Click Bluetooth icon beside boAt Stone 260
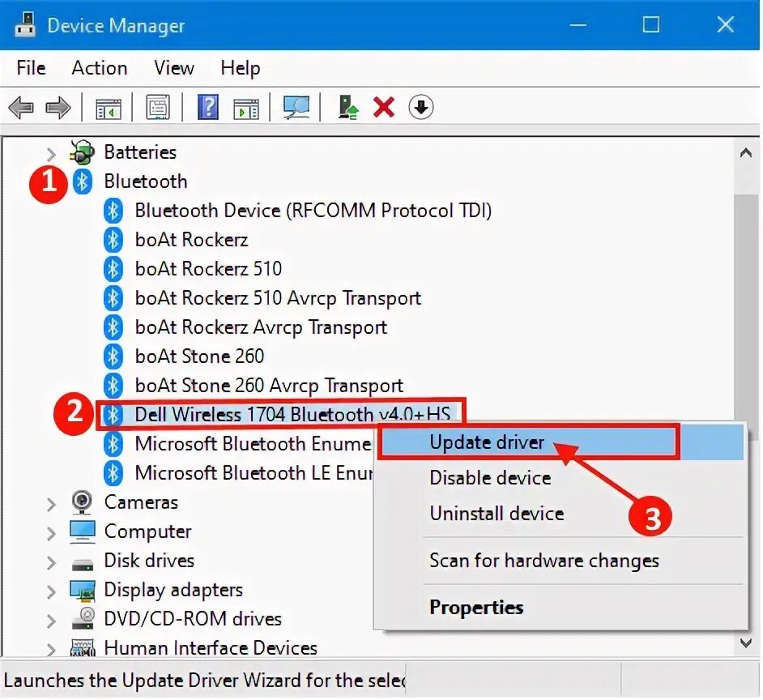 [x=113, y=356]
